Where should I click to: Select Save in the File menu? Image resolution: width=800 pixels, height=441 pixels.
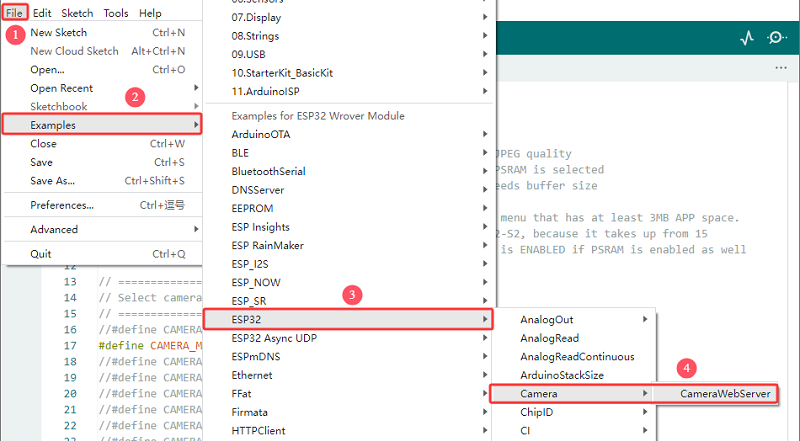[102, 162]
